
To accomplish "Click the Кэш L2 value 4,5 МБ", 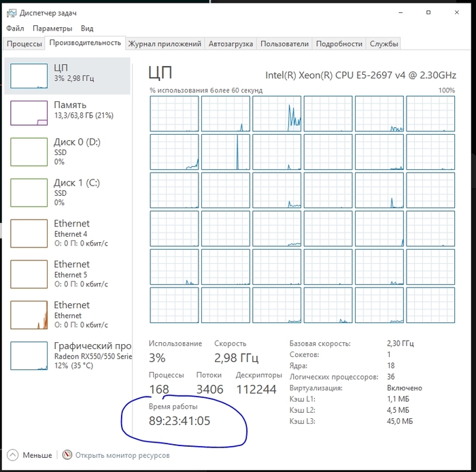I will 398,410.
